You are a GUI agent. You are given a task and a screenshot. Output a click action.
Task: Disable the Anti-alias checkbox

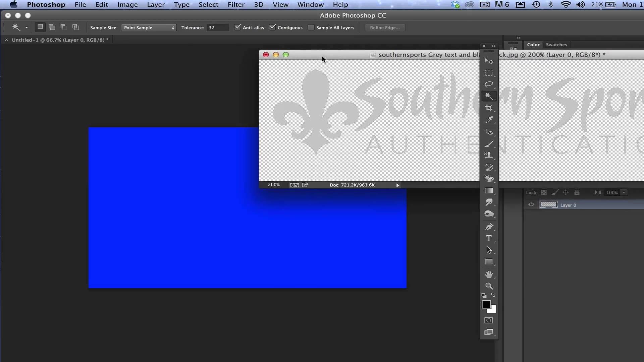237,27
